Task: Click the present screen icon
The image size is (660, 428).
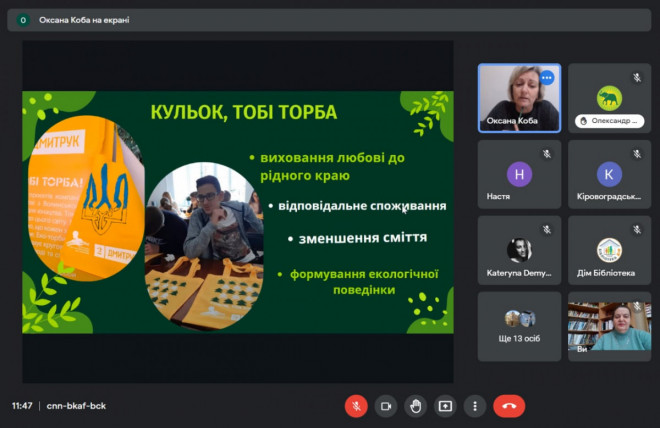Action: [x=445, y=406]
